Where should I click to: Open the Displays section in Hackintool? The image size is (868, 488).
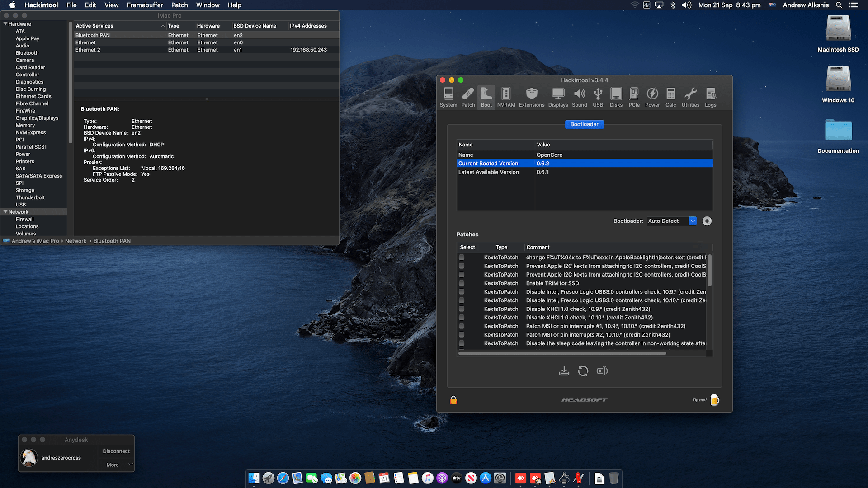coord(558,97)
